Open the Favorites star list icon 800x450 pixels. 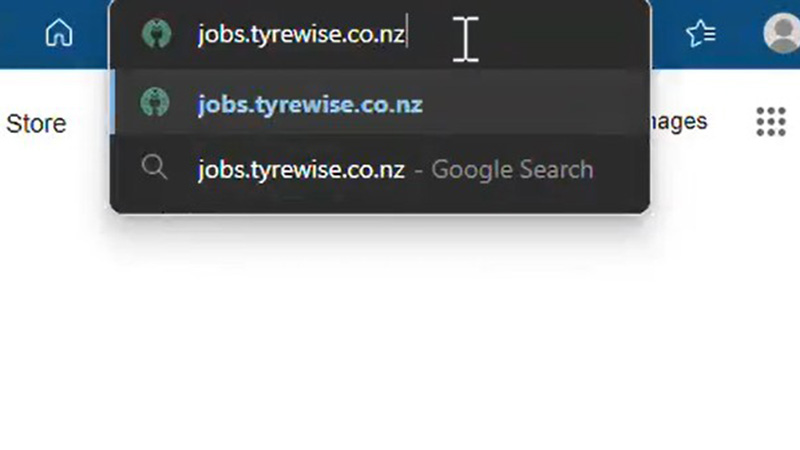point(701,34)
